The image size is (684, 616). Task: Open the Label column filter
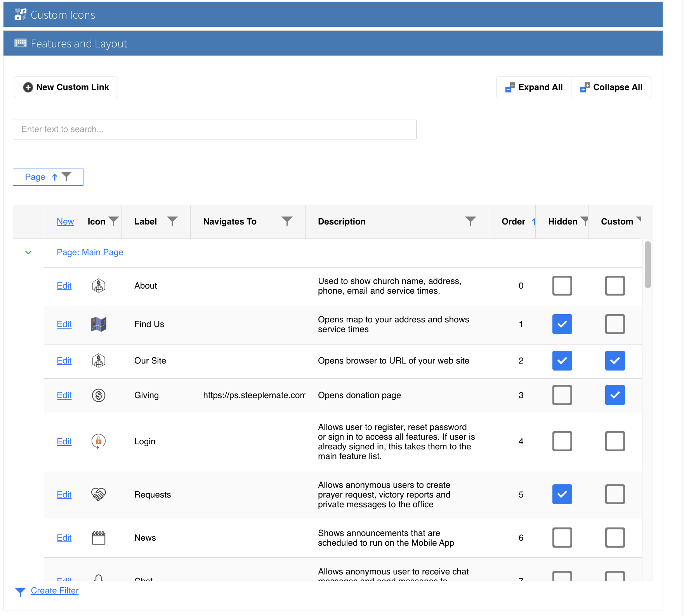(x=172, y=221)
